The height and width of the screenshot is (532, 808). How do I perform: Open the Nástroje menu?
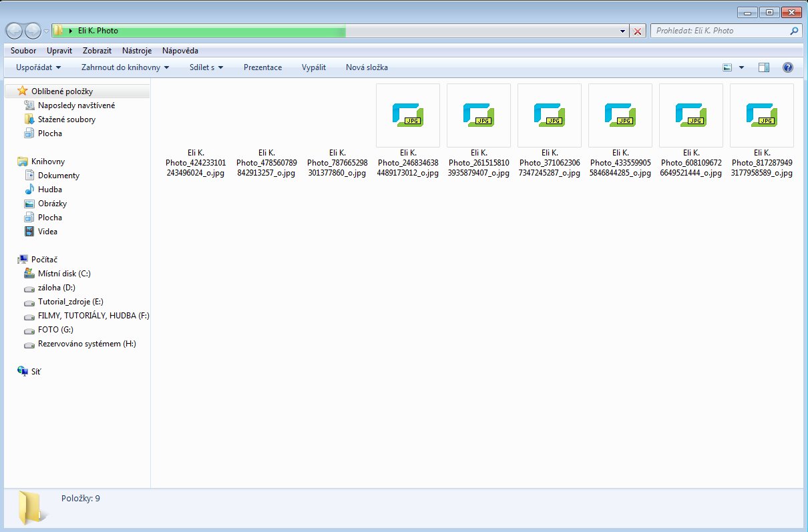[137, 51]
